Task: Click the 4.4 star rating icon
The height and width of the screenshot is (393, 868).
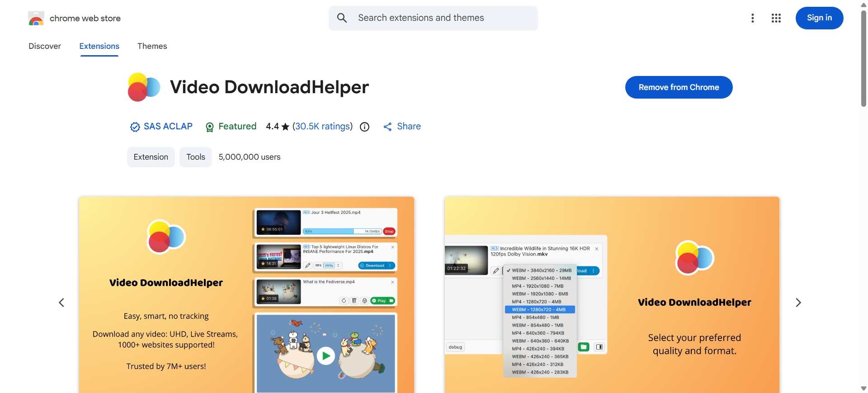Action: coord(285,127)
